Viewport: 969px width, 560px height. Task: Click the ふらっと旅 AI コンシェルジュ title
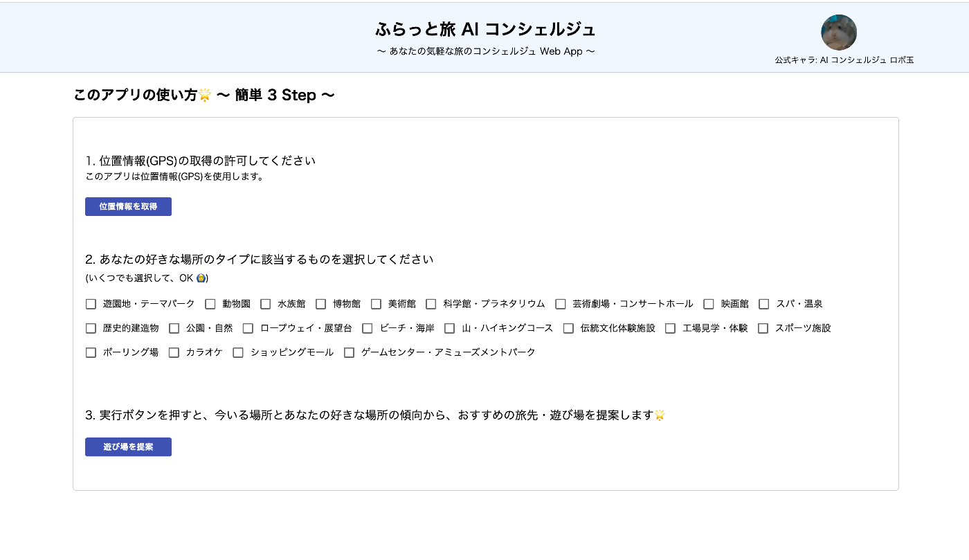[485, 29]
